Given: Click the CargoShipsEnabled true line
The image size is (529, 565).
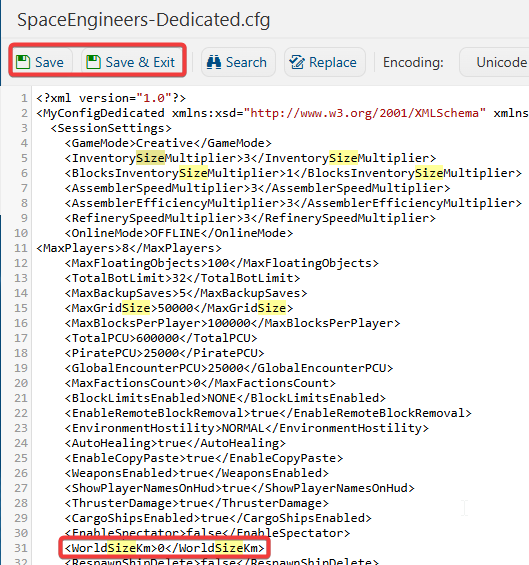Looking at the screenshot, I should (218, 518).
